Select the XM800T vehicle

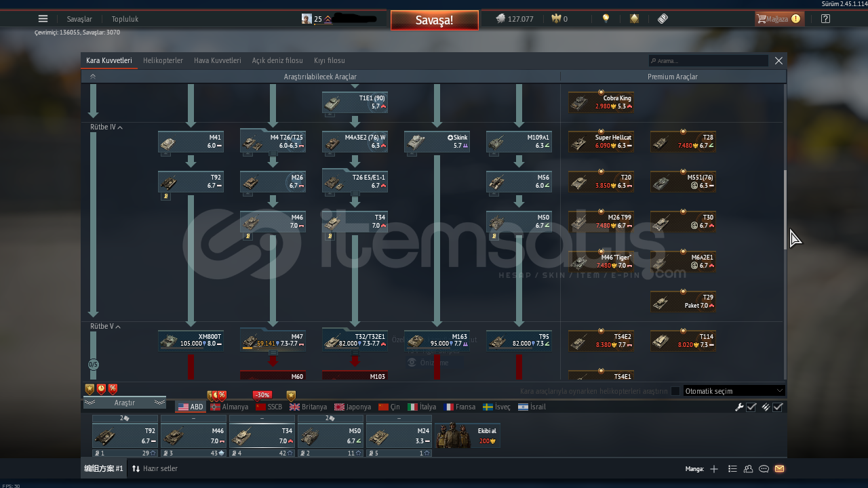pos(191,341)
